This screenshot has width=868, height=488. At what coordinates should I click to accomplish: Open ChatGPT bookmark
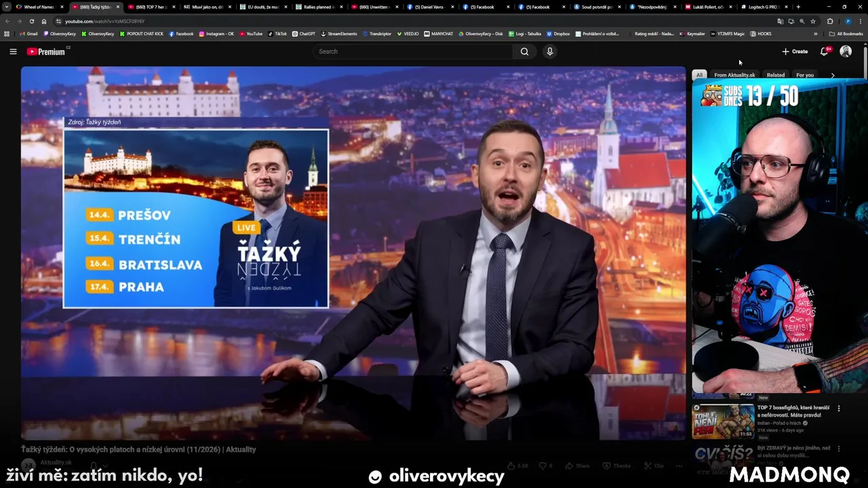[304, 34]
